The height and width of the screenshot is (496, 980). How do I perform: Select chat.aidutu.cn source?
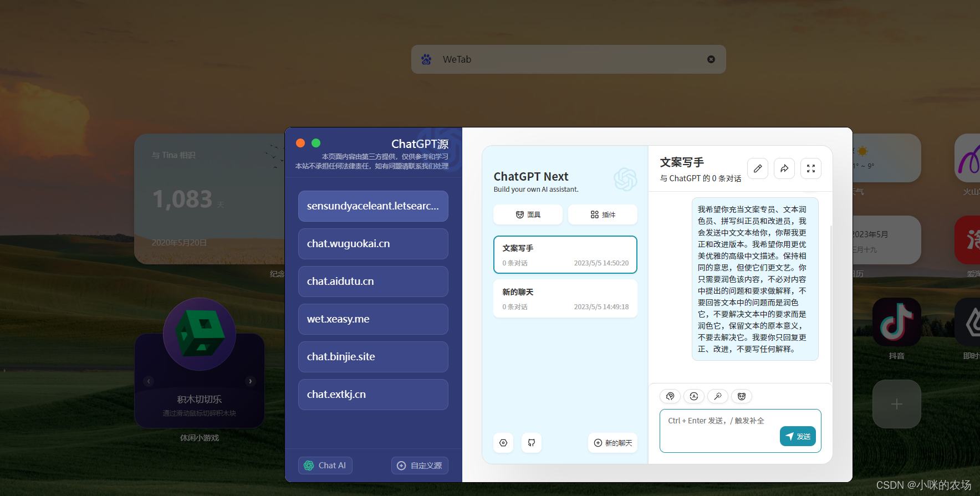tap(373, 282)
